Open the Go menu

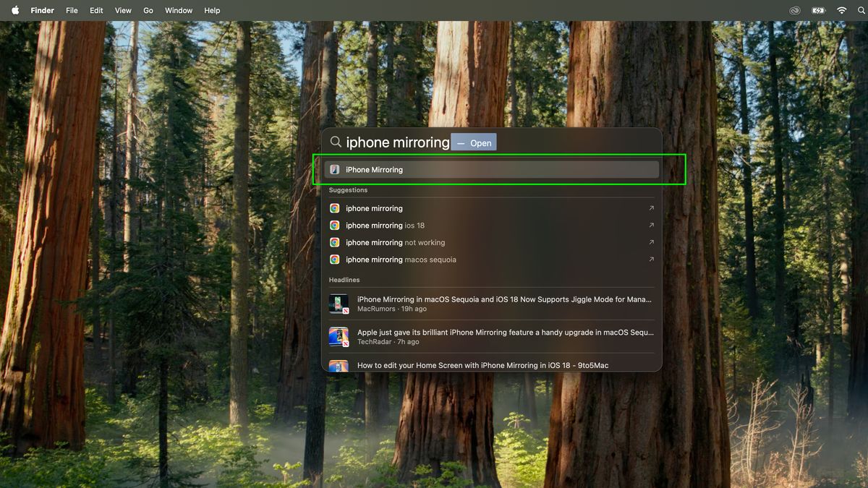[x=148, y=11]
